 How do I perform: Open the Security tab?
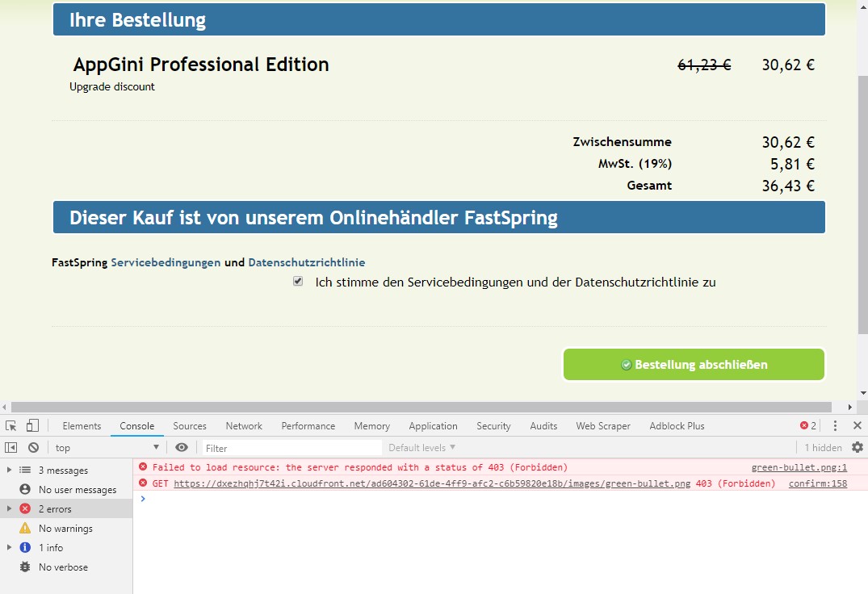(493, 426)
